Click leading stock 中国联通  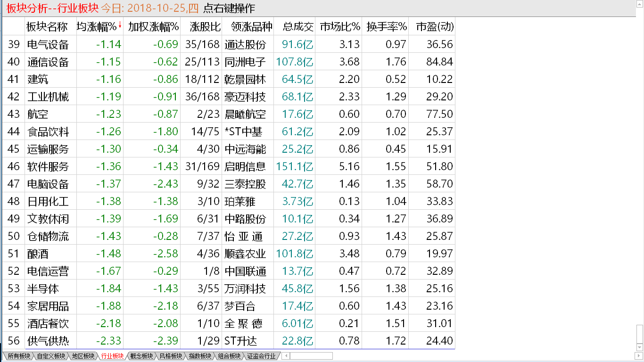click(245, 271)
